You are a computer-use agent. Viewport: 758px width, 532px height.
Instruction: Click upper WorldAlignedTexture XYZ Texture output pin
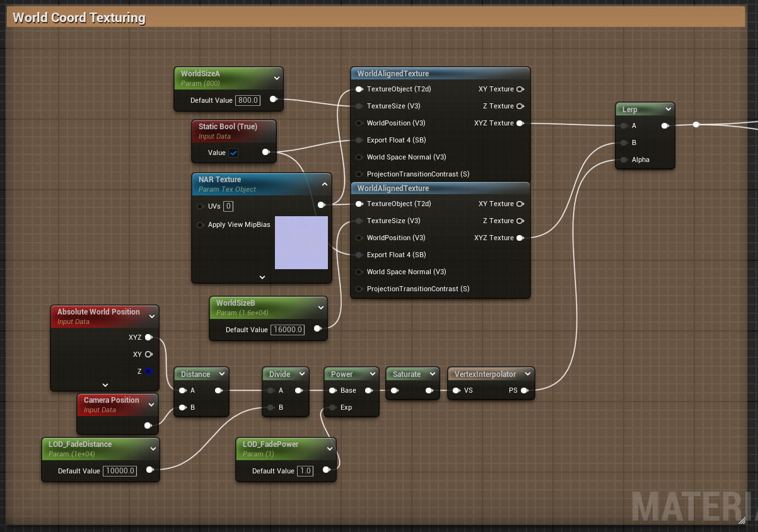(x=521, y=123)
